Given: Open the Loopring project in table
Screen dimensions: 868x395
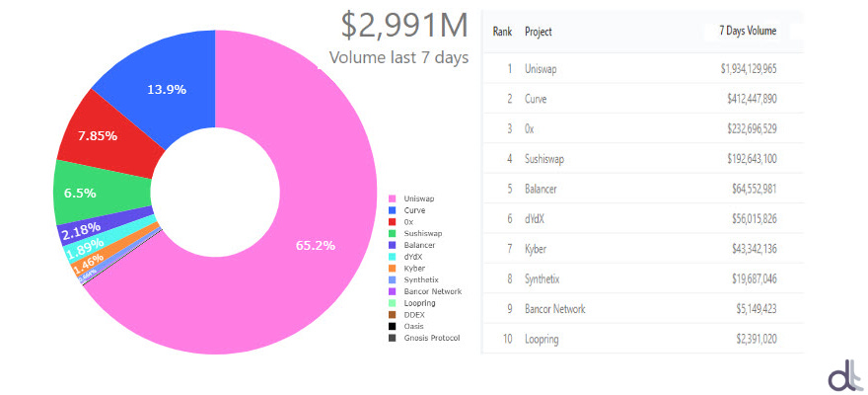Looking at the screenshot, I should point(542,339).
